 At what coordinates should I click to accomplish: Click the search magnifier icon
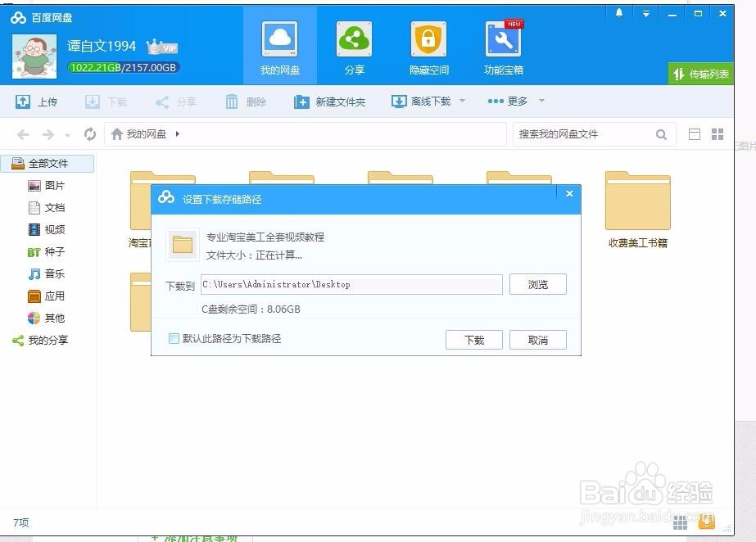pyautogui.click(x=661, y=134)
